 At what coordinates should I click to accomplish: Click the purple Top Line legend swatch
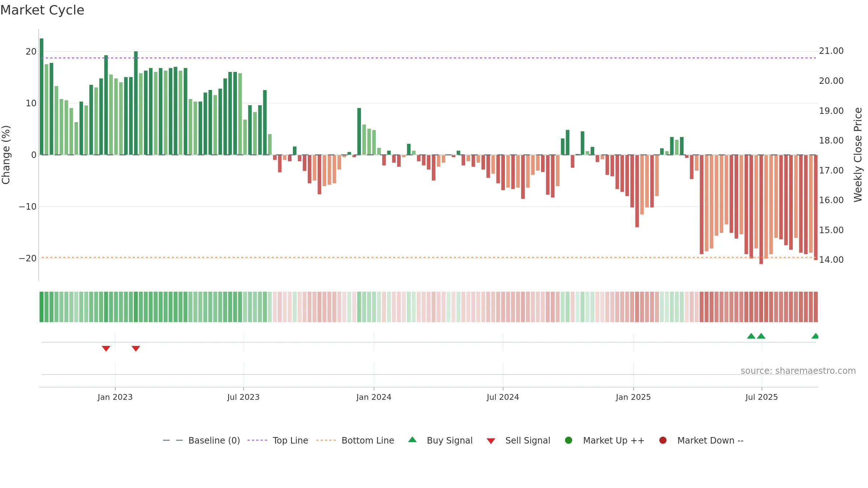point(257,440)
